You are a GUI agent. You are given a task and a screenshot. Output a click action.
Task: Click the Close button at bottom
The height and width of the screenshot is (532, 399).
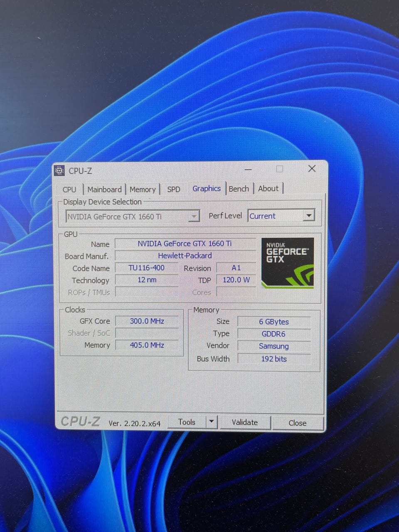tap(298, 423)
